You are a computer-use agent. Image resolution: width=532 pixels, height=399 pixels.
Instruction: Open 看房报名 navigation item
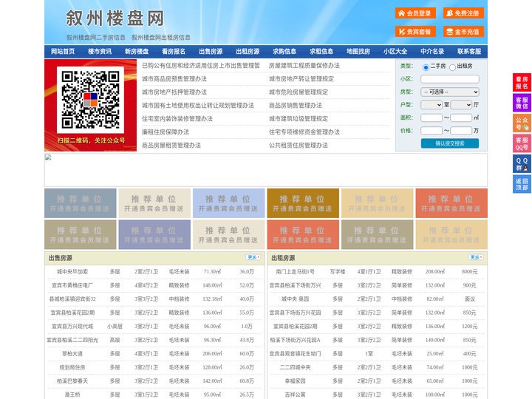click(x=174, y=52)
